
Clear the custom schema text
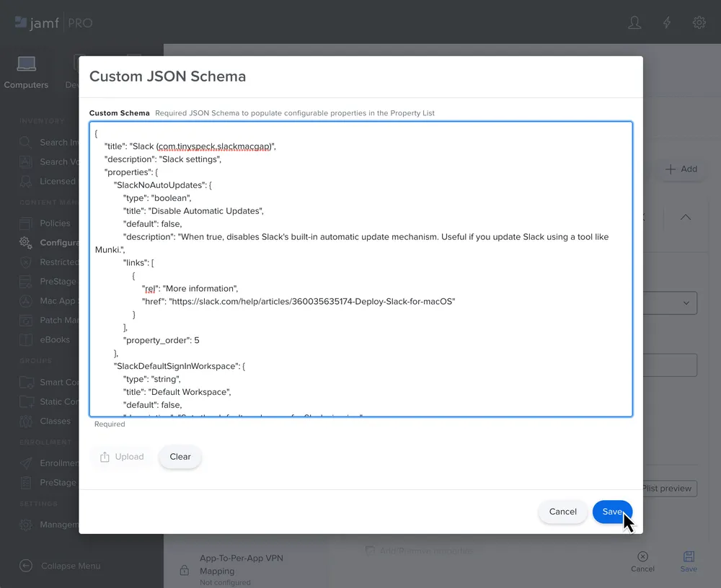[180, 456]
